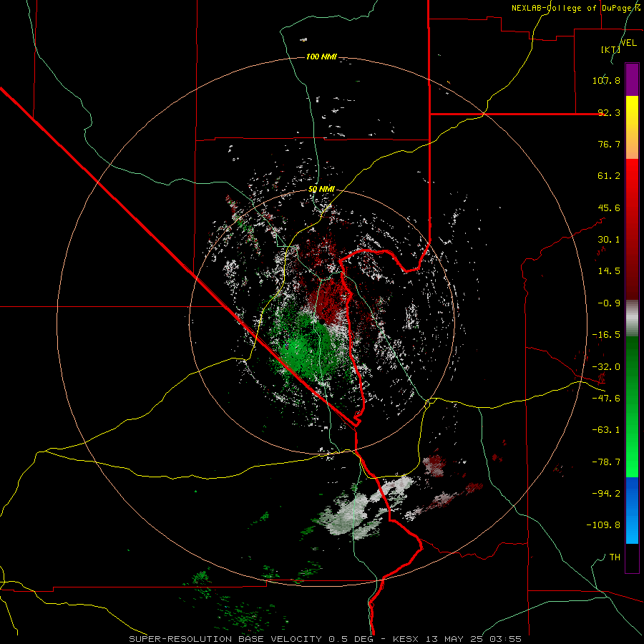This screenshot has width=644, height=644.
Task: Click the "KESX 13 MAY 25 03:55" timestamp
Action: tap(457, 639)
